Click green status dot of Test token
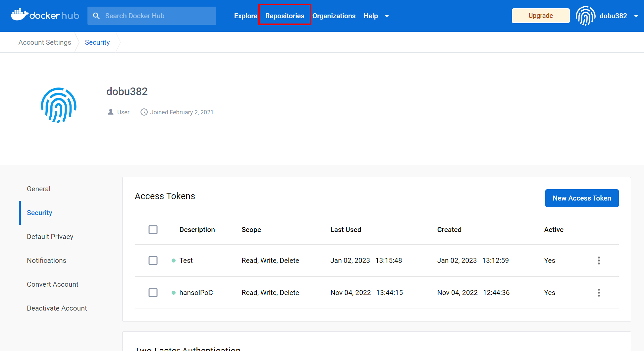644x351 pixels. [x=174, y=261]
